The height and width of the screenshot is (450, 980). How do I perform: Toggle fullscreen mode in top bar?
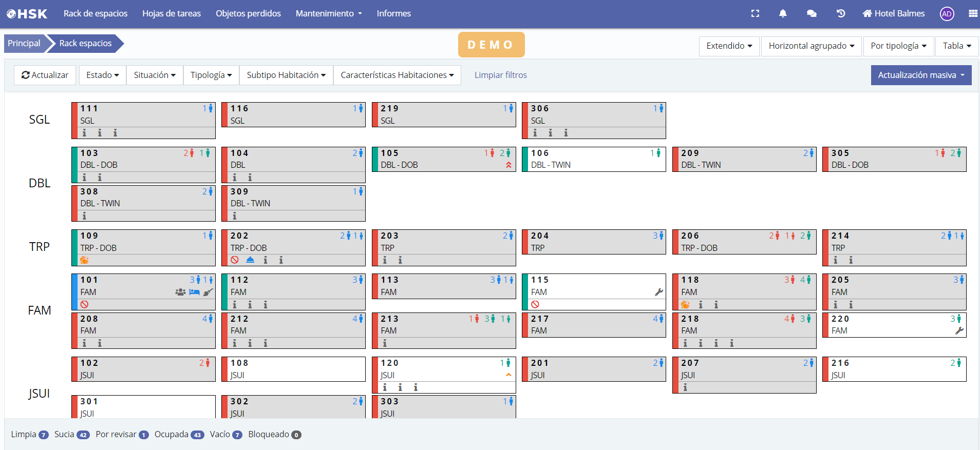point(755,14)
